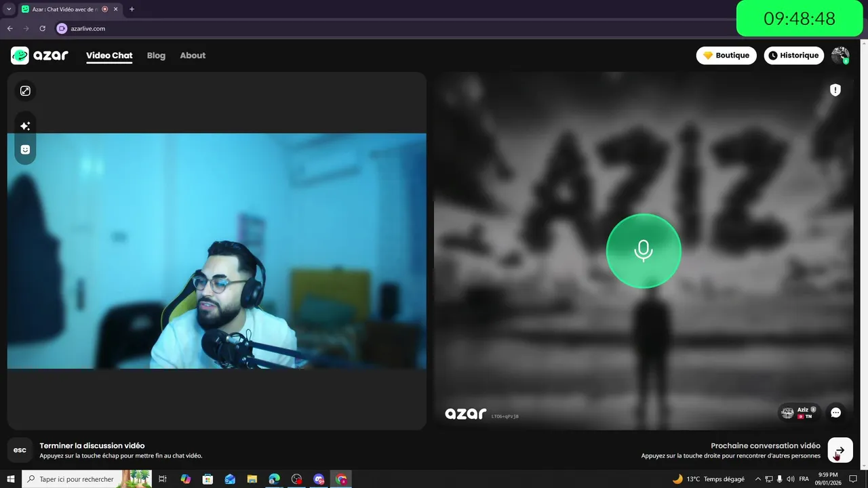This screenshot has height=488, width=868.
Task: Open the volume speaker tray icon
Action: [791, 479]
